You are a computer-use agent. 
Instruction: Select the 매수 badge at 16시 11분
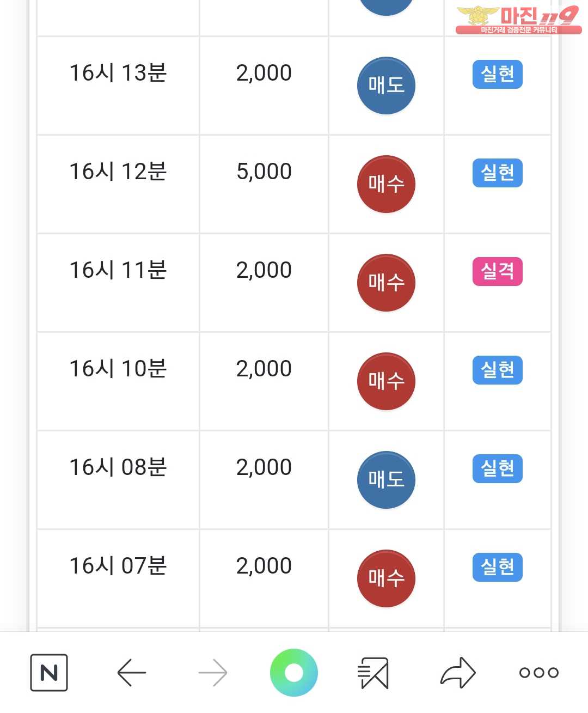386,283
